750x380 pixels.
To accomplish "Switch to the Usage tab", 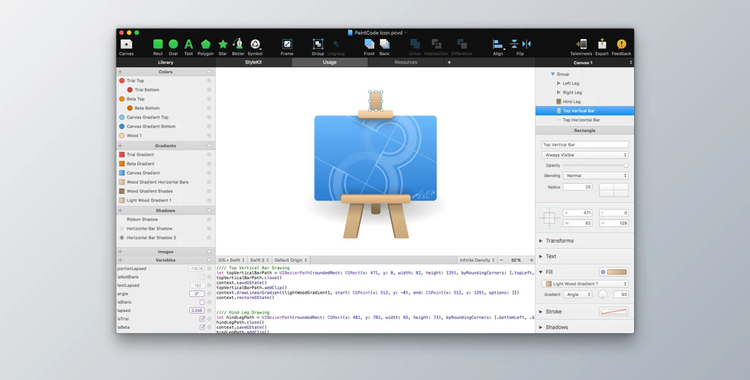I will click(330, 62).
